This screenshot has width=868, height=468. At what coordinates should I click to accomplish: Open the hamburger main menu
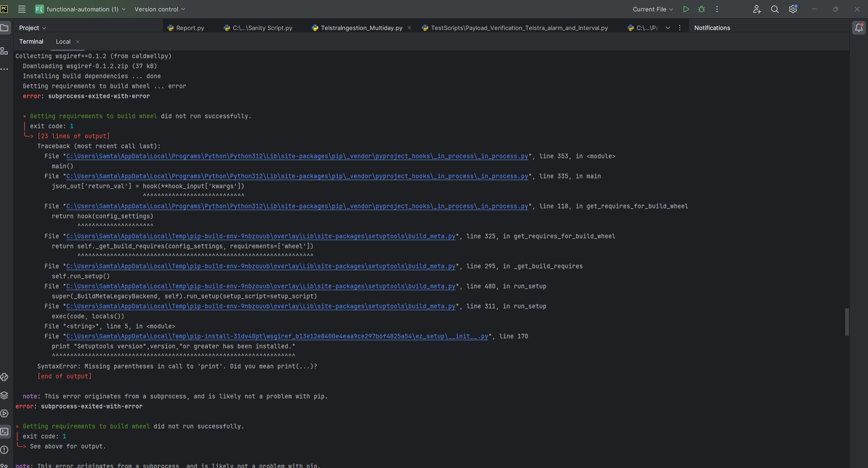(x=22, y=9)
